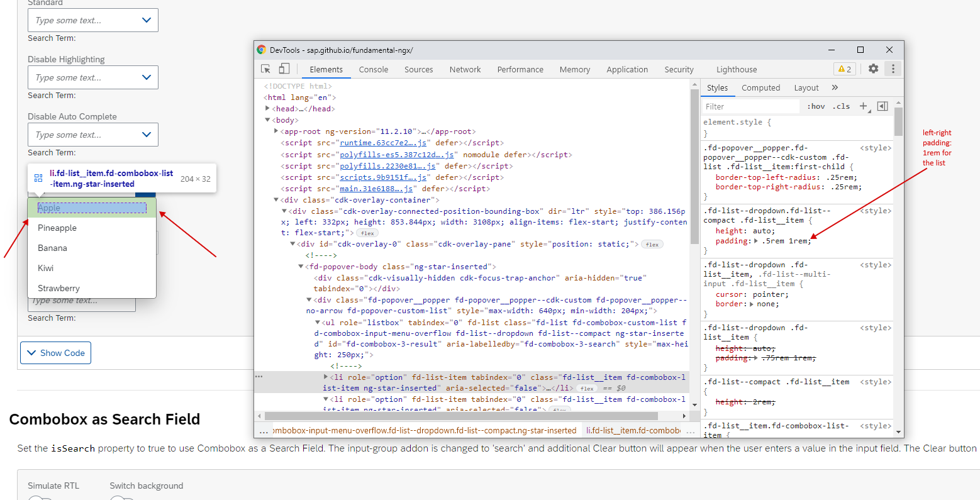Switch to the Layout tab
The height and width of the screenshot is (500, 980).
tap(806, 87)
